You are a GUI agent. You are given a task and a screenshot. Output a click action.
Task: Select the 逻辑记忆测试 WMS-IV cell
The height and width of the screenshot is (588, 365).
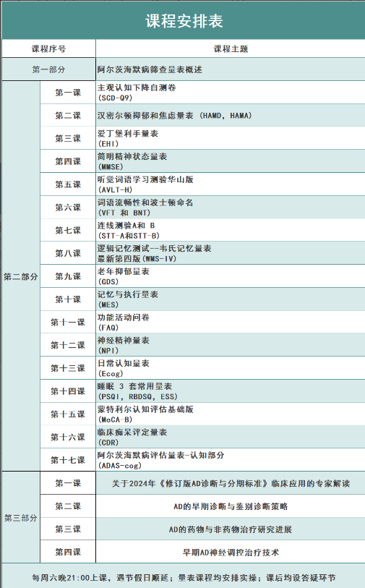tap(231, 253)
